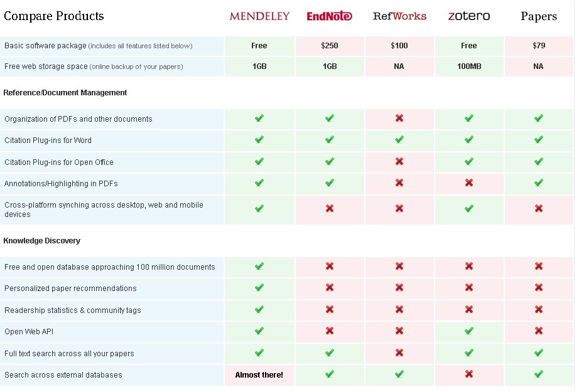Click RefWorks checkmark for external database search
This screenshot has height=392, width=579.
399,374
